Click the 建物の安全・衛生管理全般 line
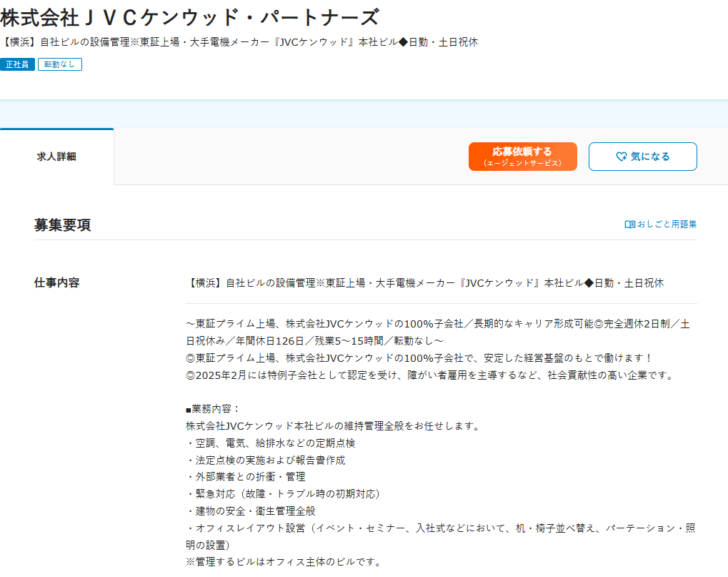Image resolution: width=728 pixels, height=577 pixels. 251,511
